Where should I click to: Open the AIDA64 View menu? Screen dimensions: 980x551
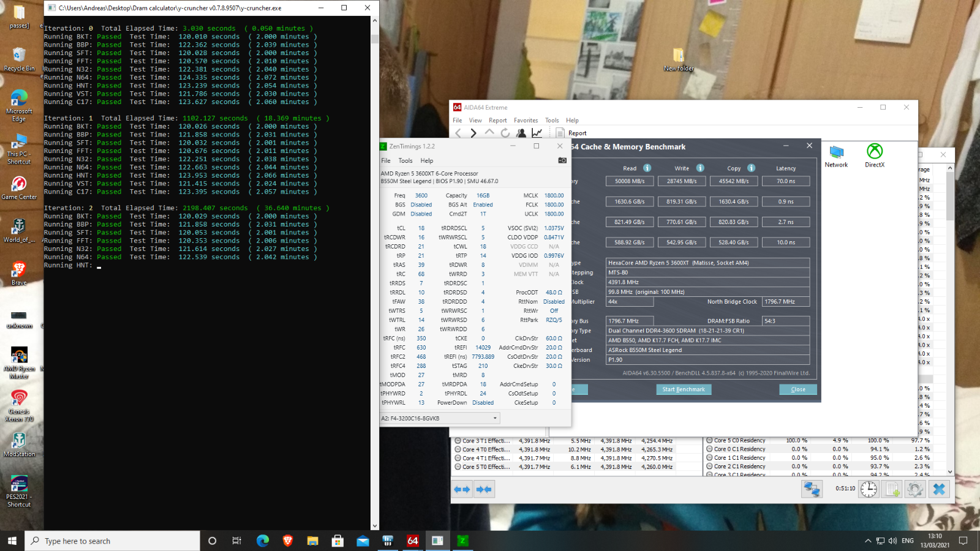(x=475, y=120)
